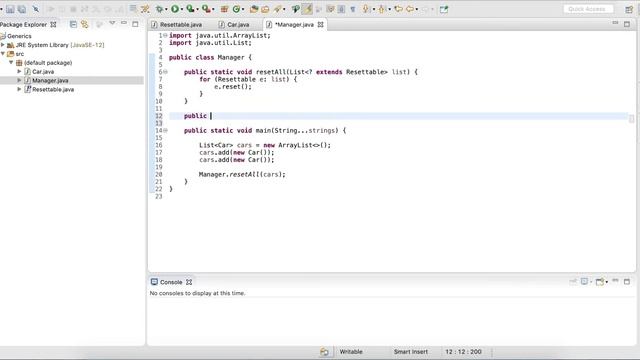Select the Console view tab

171,282
